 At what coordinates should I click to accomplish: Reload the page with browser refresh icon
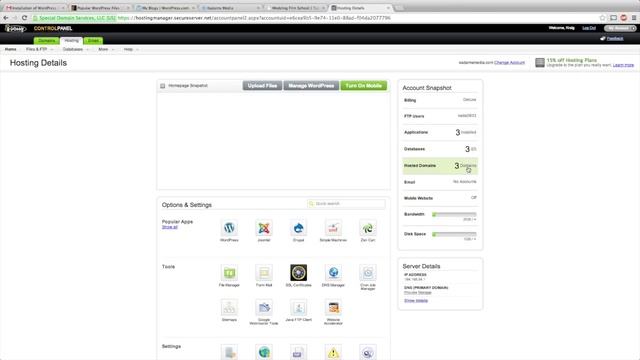24,18
